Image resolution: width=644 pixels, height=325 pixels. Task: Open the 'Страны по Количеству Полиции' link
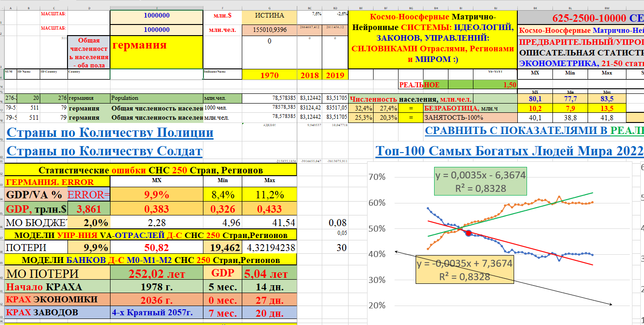pyautogui.click(x=110, y=133)
